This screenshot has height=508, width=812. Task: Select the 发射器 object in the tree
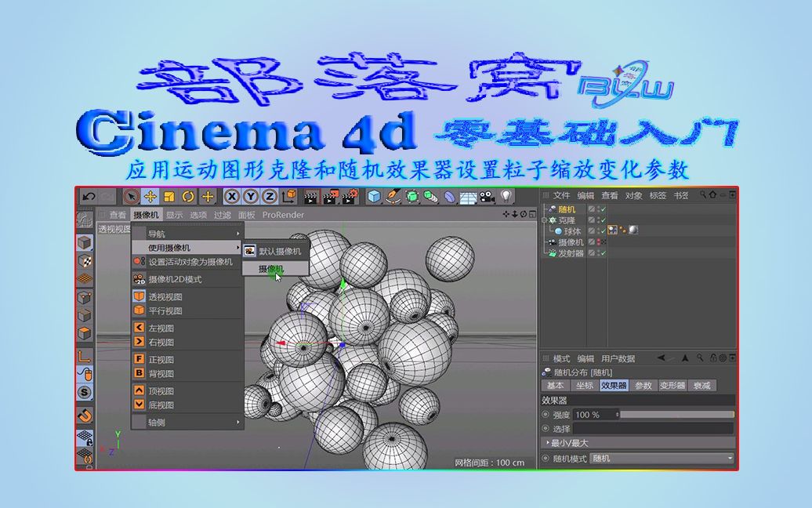pyautogui.click(x=571, y=253)
